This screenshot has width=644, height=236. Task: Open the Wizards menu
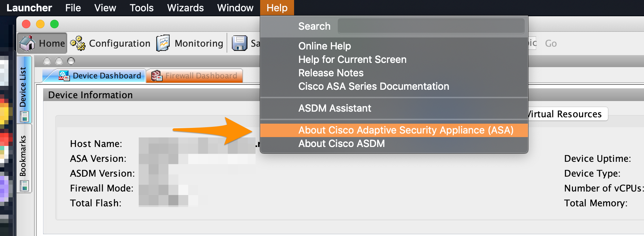click(185, 8)
